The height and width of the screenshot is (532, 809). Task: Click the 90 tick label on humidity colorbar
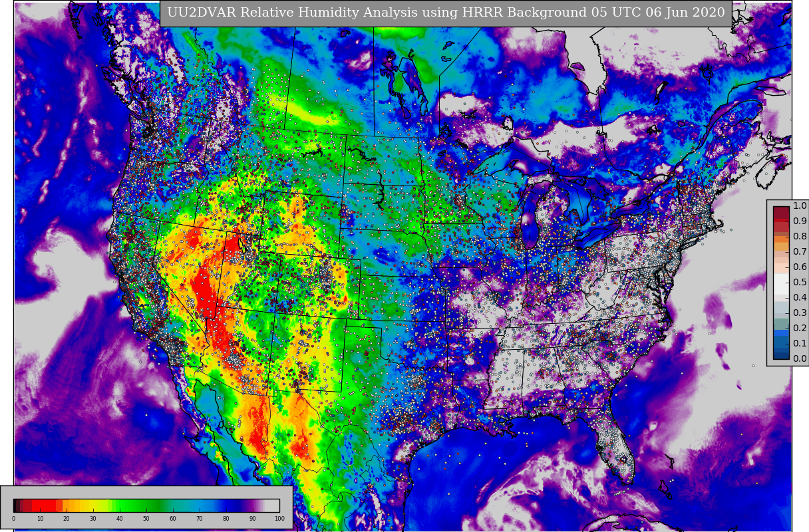click(253, 519)
